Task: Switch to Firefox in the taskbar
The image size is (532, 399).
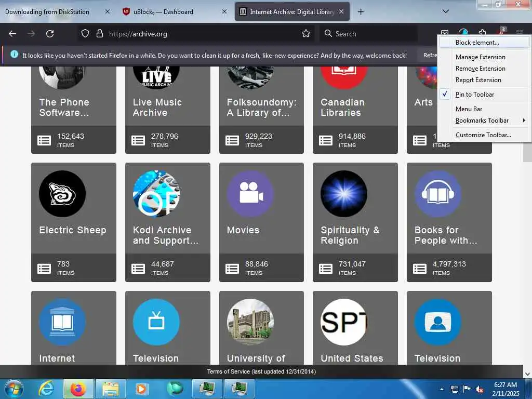Action: tap(78, 389)
